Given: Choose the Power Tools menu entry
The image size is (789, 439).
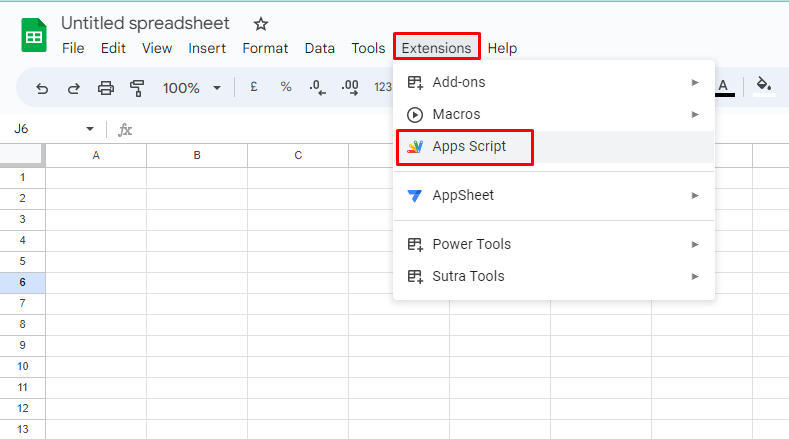Looking at the screenshot, I should tap(554, 245).
